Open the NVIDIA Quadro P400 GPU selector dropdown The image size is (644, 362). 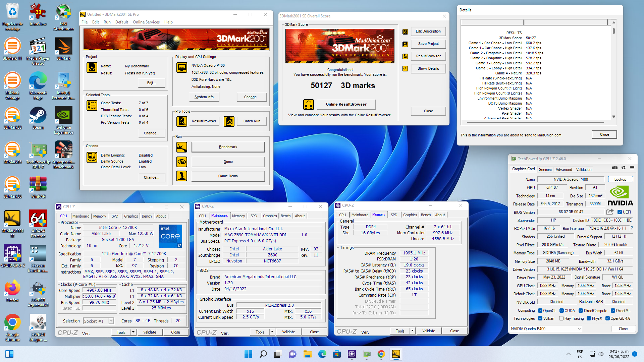click(545, 329)
